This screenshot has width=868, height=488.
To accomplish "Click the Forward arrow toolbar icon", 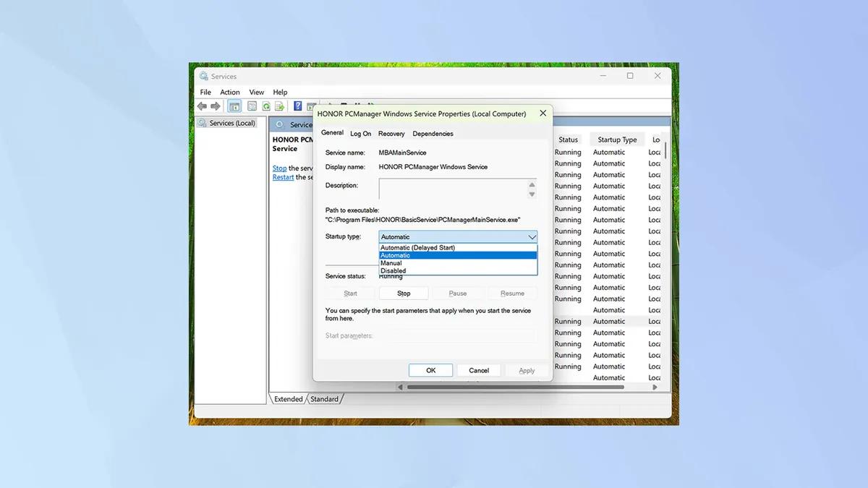I will [x=216, y=106].
